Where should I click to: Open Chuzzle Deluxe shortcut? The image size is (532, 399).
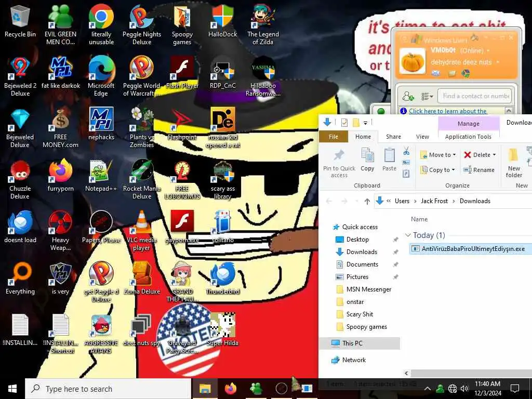click(20, 180)
